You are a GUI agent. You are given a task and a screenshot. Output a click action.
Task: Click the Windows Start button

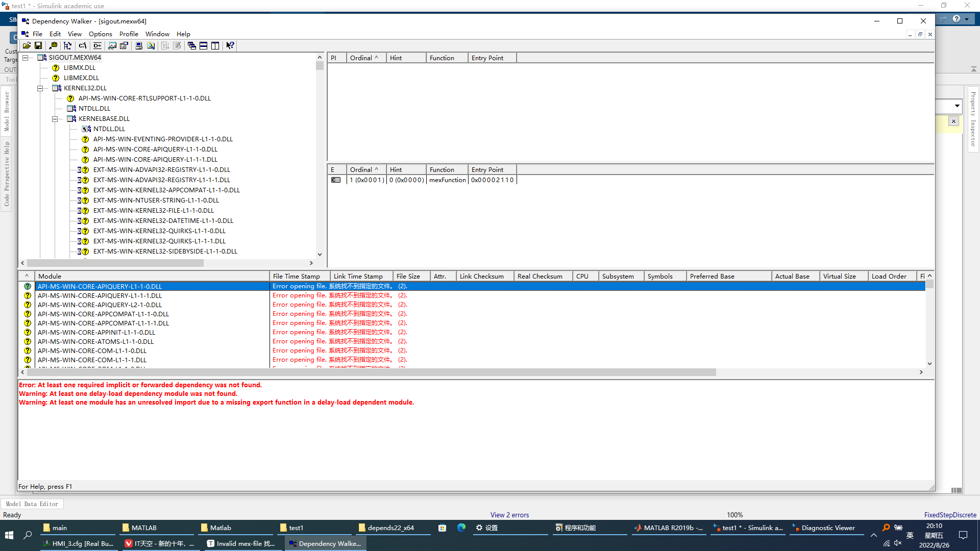tap(9, 535)
